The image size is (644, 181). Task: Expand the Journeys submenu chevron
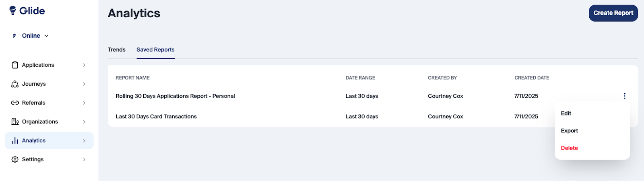(84, 84)
